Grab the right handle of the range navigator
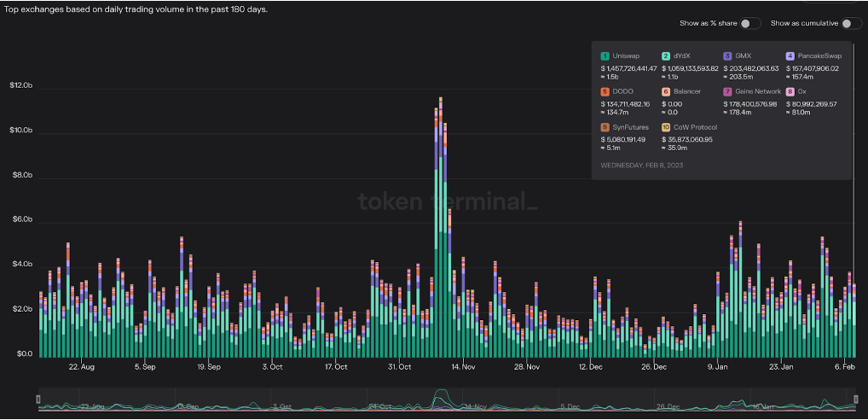This screenshot has height=420, width=868. pos(857,399)
